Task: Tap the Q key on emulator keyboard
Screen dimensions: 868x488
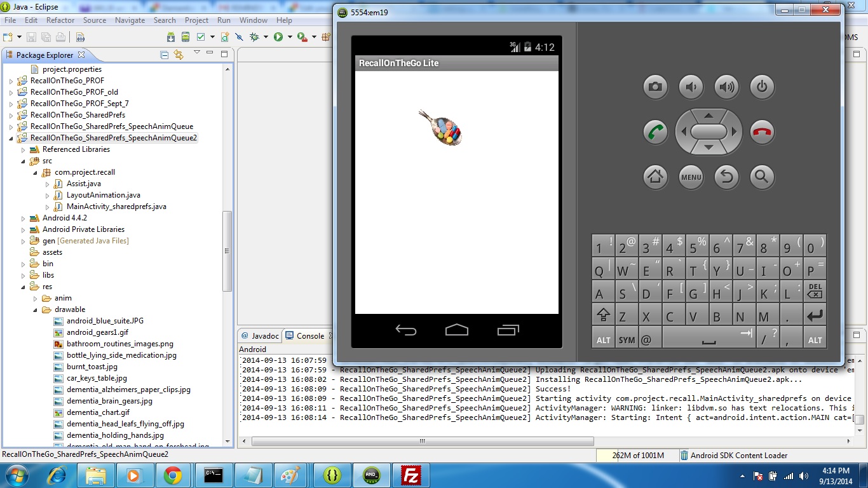Action: click(603, 268)
